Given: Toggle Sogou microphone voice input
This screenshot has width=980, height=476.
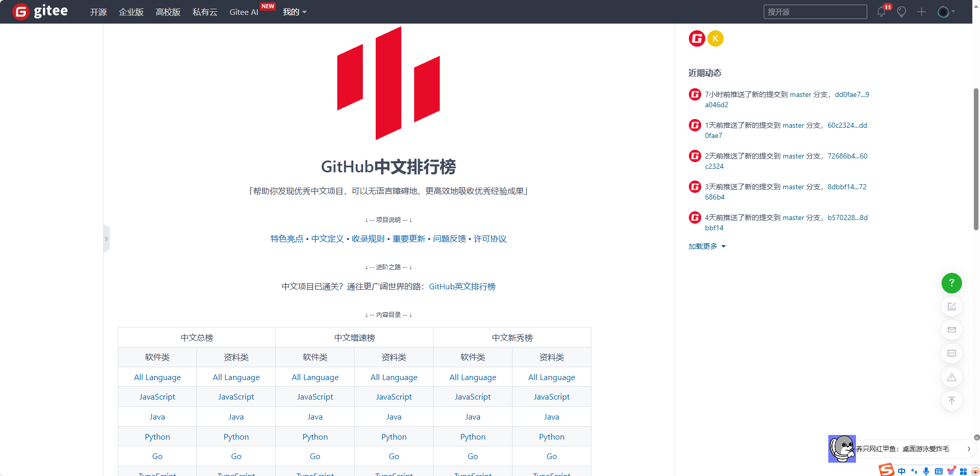Looking at the screenshot, I should pyautogui.click(x=926, y=471).
